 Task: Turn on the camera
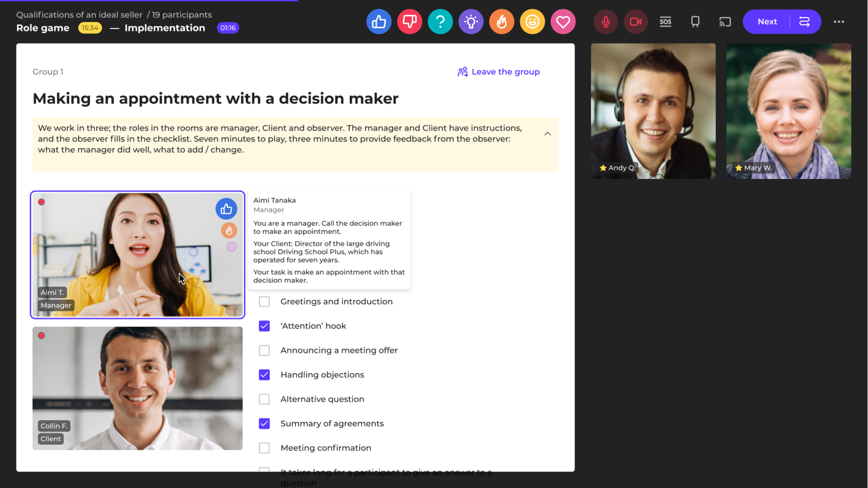click(636, 22)
